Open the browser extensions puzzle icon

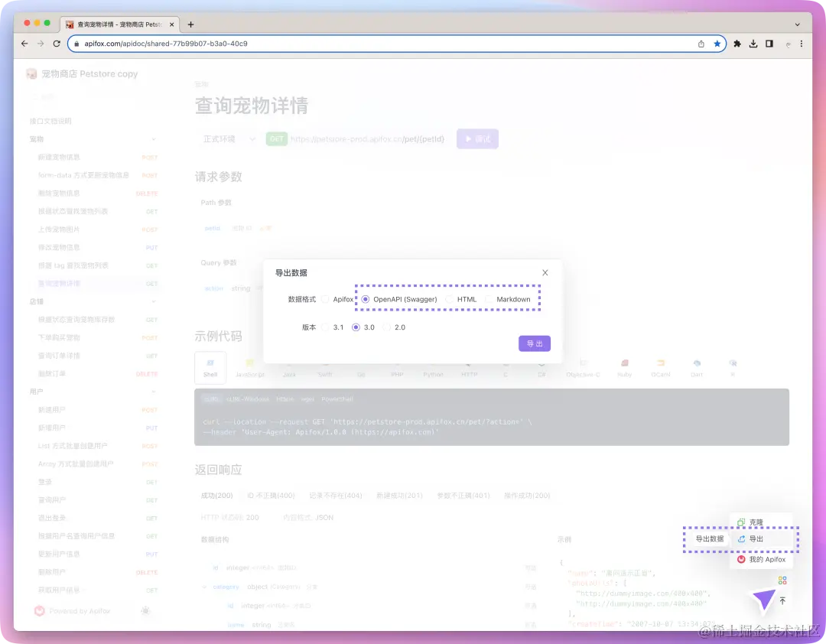(x=737, y=44)
